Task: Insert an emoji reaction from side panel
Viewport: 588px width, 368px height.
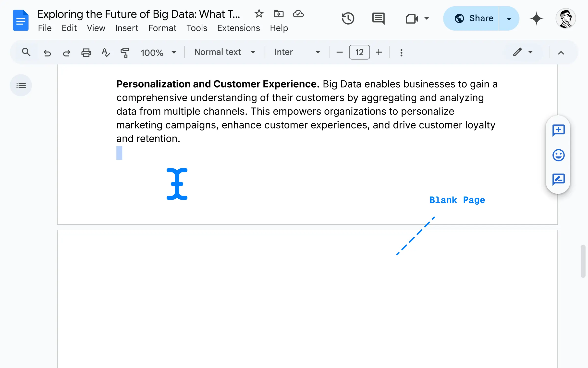Action: [x=558, y=155]
